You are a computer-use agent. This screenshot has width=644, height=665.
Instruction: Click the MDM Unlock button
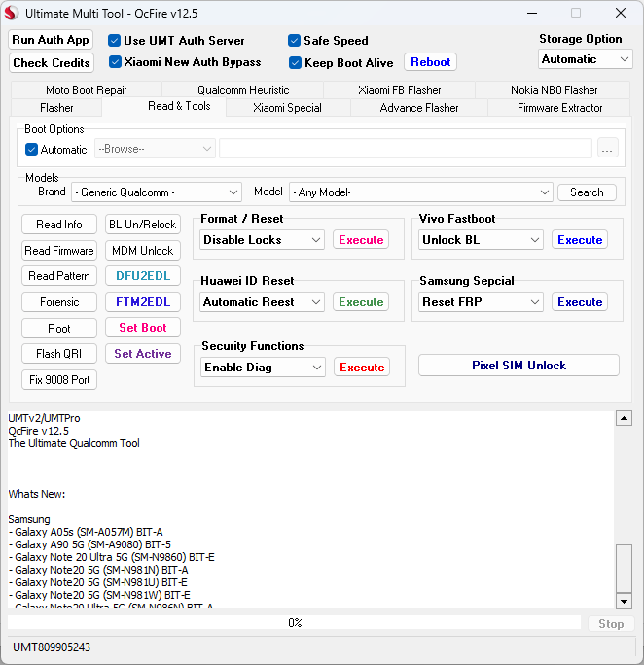tap(143, 251)
